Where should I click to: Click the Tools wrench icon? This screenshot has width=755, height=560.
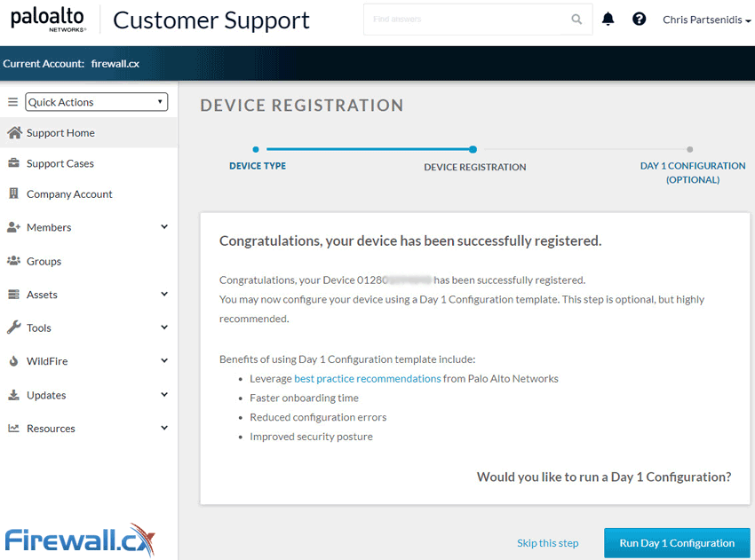[14, 327]
